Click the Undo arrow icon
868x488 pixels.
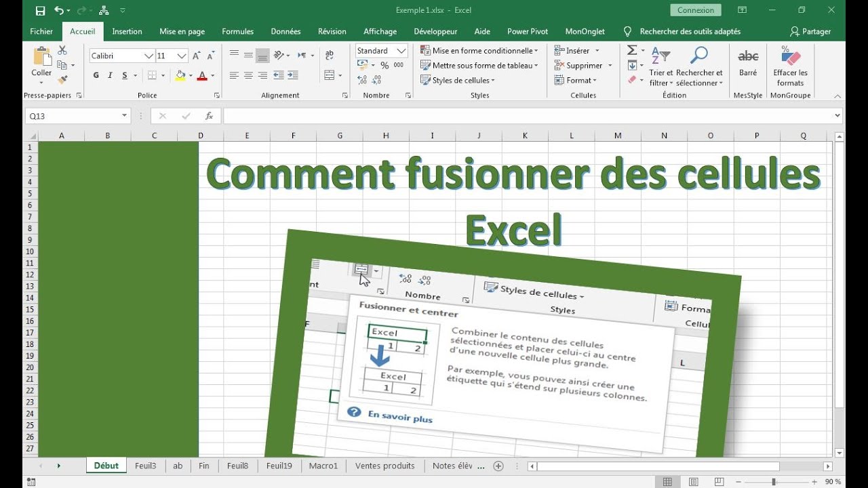coord(59,10)
